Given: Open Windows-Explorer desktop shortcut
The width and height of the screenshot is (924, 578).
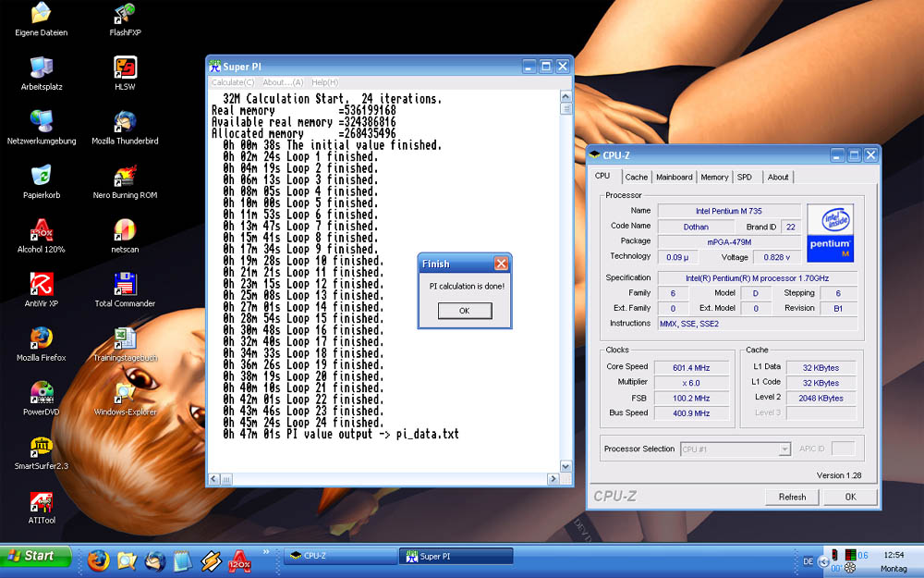Looking at the screenshot, I should point(125,399).
